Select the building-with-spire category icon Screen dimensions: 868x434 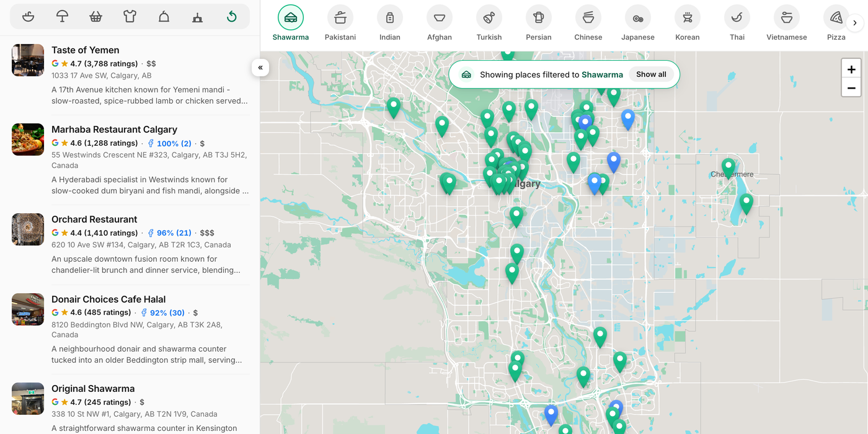point(197,17)
